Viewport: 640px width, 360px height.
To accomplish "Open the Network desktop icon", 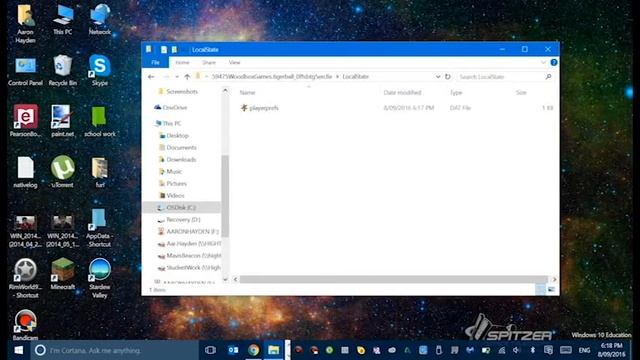I will (100, 20).
